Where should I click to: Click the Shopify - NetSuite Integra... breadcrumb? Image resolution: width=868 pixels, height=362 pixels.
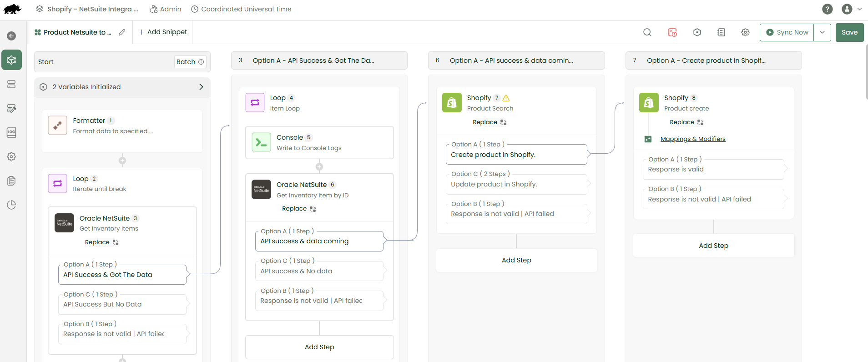click(x=87, y=9)
